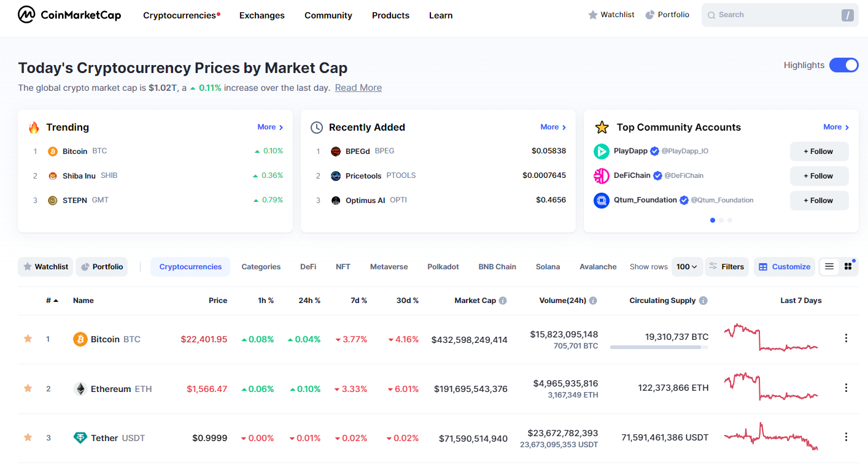Screen dimensions: 868x465
Task: Select the DeFi tab
Action: [x=308, y=267]
